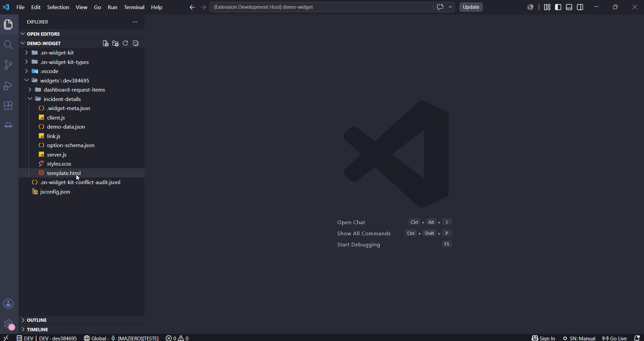Open the Source Control view
The height and width of the screenshot is (341, 644).
click(8, 65)
